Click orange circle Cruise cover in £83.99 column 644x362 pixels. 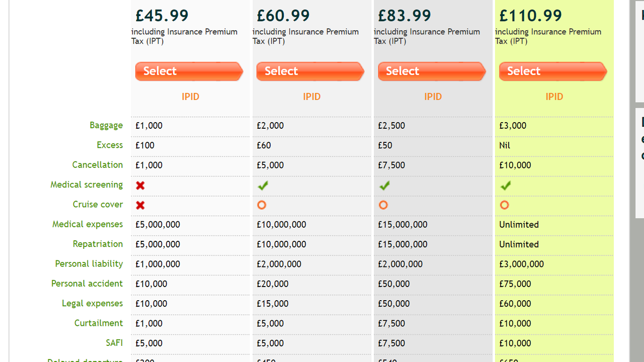click(x=383, y=205)
